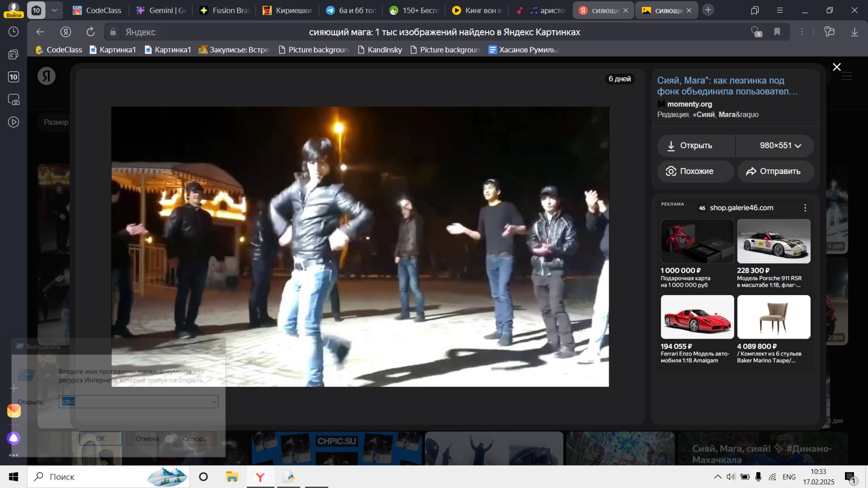This screenshot has height=488, width=868.
Task: Open File Explorer from the taskbar
Action: pos(232,477)
